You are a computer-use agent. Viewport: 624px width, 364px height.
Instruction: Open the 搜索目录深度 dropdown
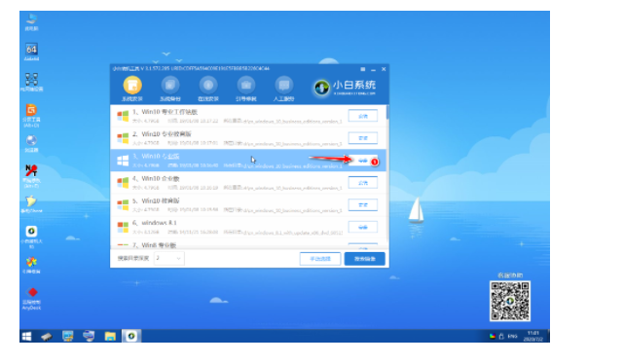[x=168, y=259]
